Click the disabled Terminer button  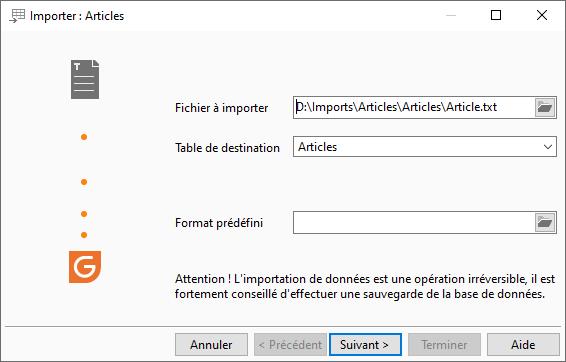pos(444,345)
